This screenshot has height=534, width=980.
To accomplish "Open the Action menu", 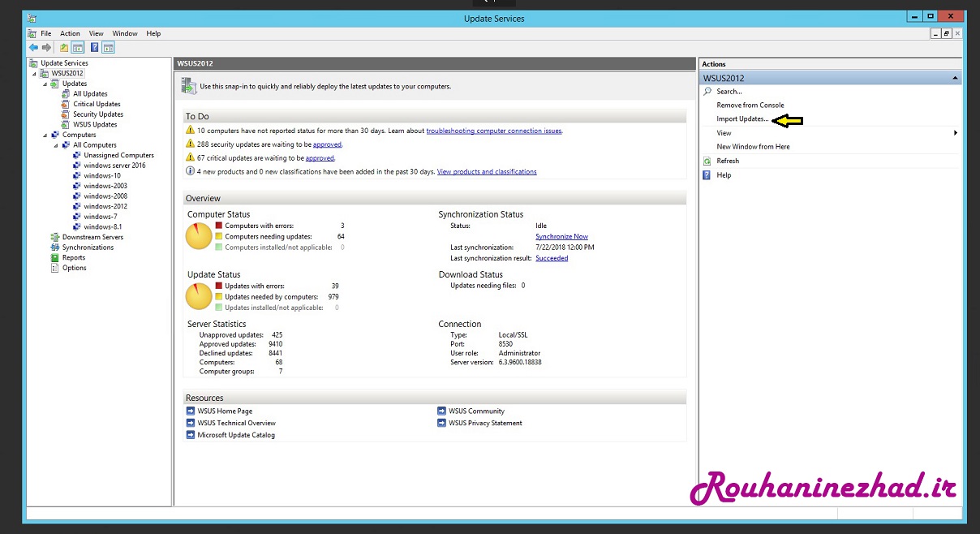I will tap(70, 33).
